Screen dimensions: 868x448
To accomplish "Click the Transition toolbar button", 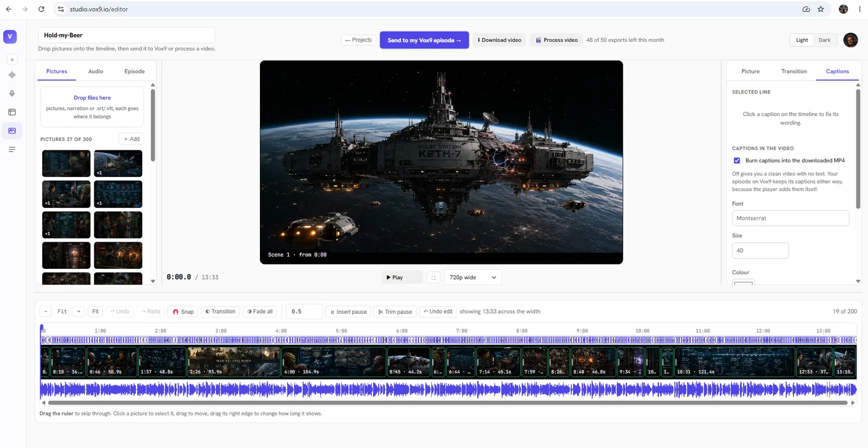I will [x=220, y=312].
